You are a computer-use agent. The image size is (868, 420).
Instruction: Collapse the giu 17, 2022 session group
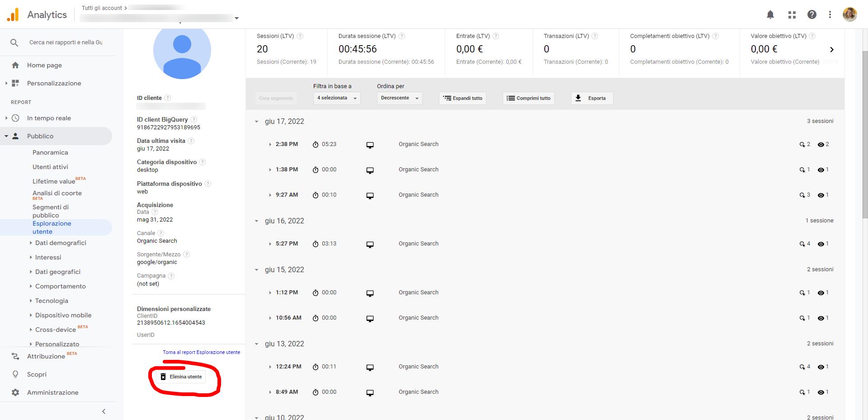[257, 122]
